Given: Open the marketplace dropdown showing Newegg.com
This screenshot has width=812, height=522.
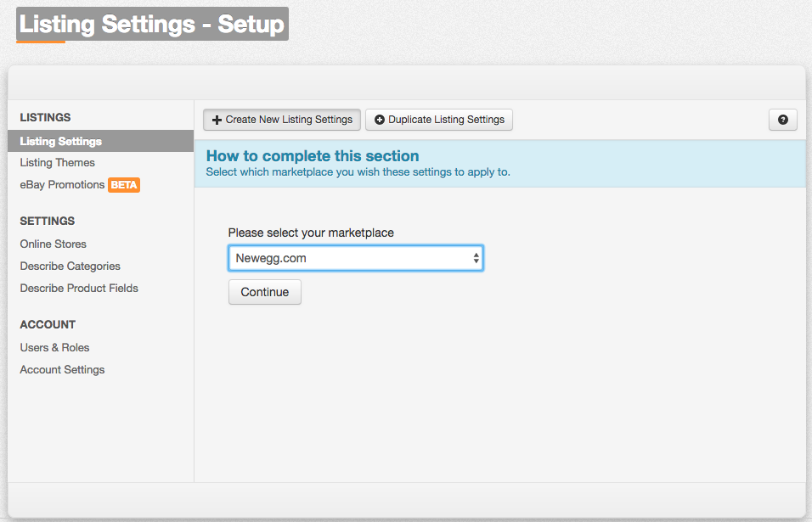Looking at the screenshot, I should click(356, 258).
